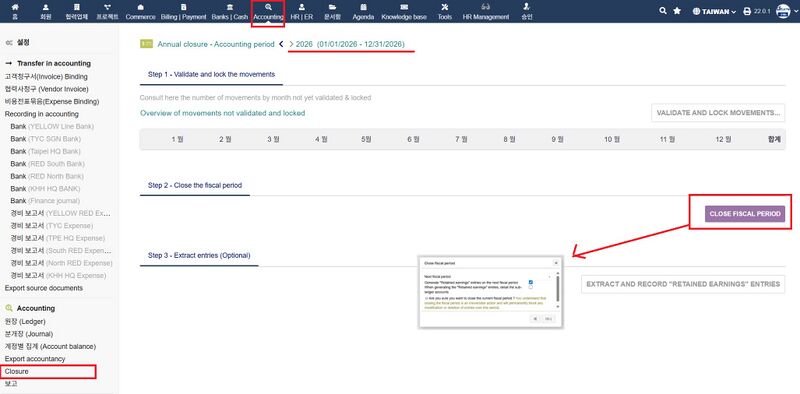The height and width of the screenshot is (394, 800).
Task: Select 경비 보고서 (KHH HQ Expense)
Action: coord(58,276)
